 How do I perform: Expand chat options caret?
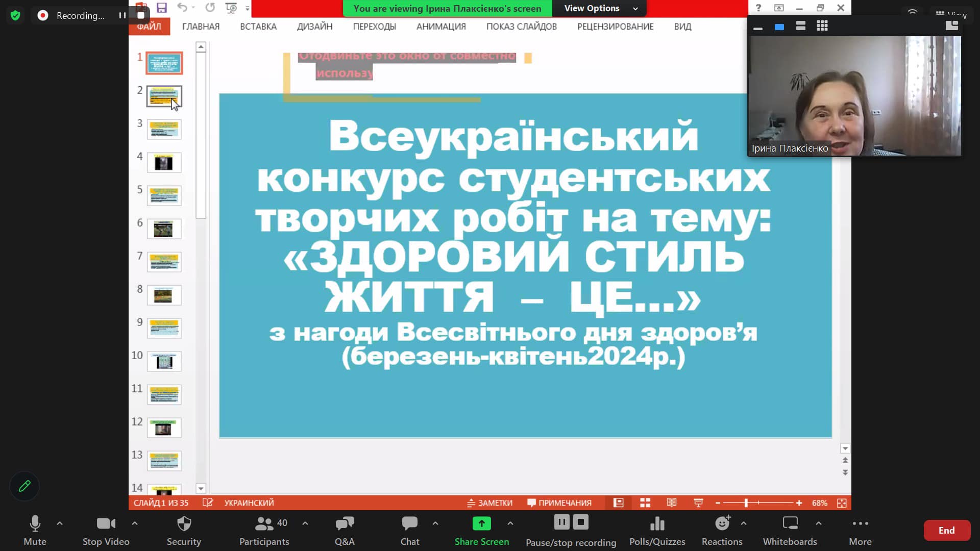435,523
